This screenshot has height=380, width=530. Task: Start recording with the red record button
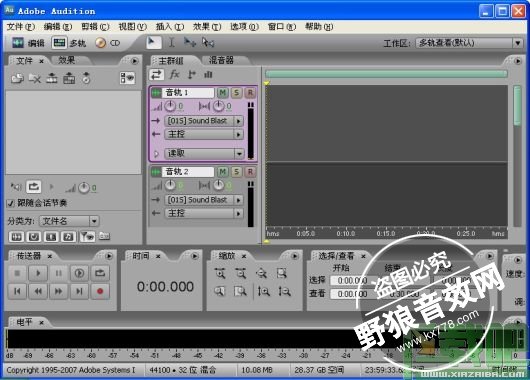(x=100, y=291)
